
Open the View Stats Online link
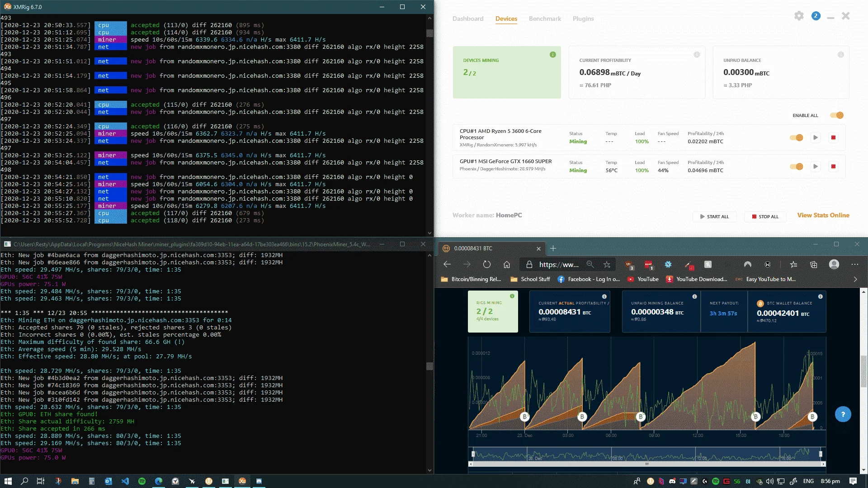pos(823,215)
